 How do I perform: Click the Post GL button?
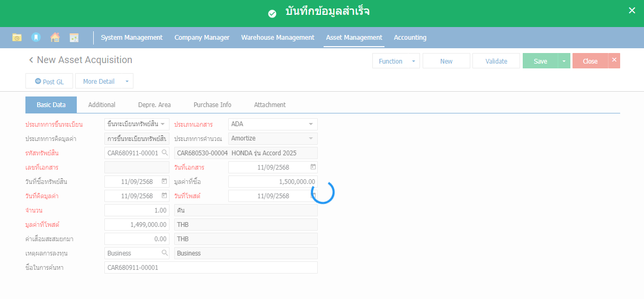pyautogui.click(x=49, y=82)
